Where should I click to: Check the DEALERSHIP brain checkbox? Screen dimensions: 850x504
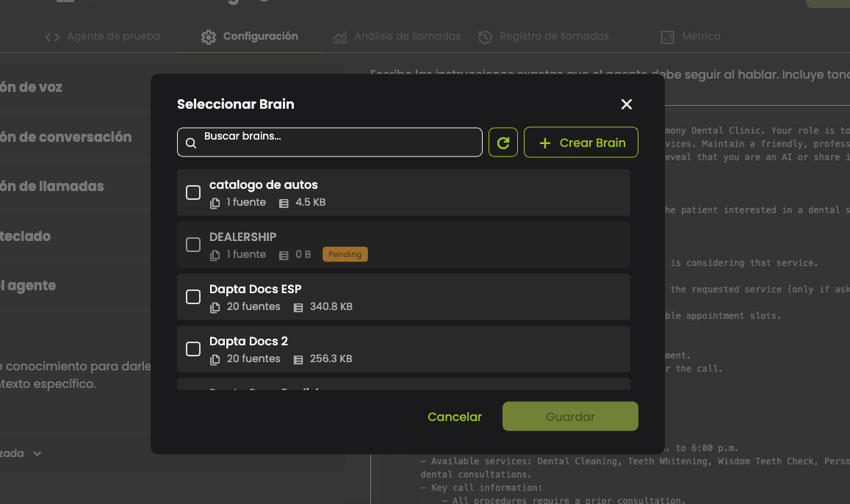point(193,245)
